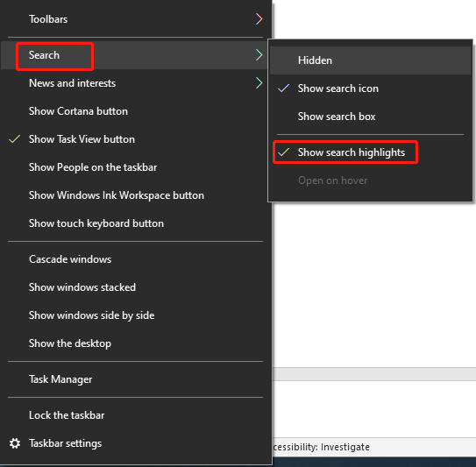Viewport: 476px width, 467px height.
Task: Toggle Lock the taskbar
Action: pos(135,415)
